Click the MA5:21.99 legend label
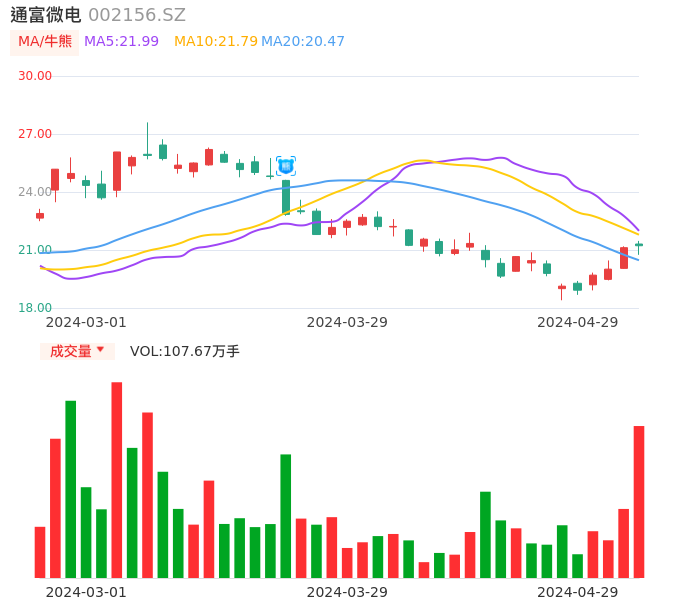Viewport: 686px width, 606px height. coord(121,41)
